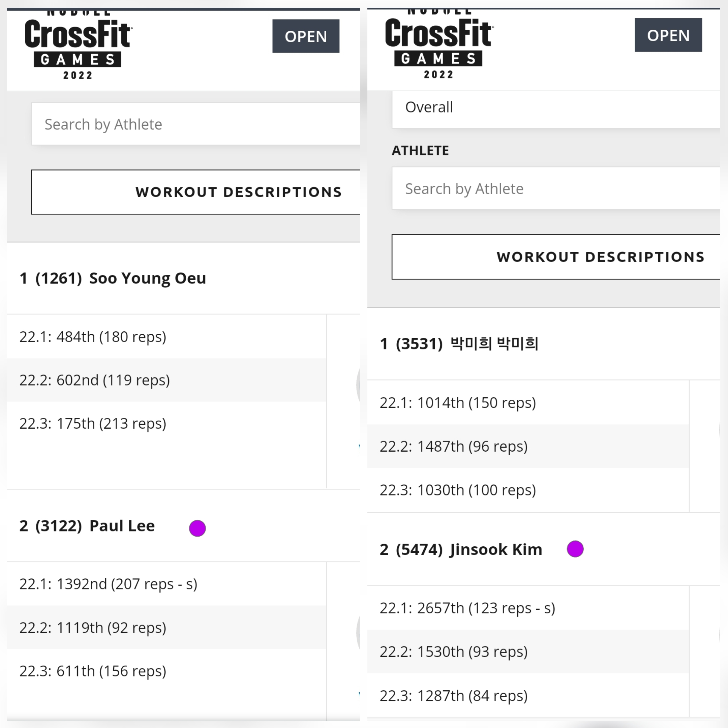This screenshot has width=728, height=728.
Task: Focus the right Search by Athlete field
Action: point(556,188)
